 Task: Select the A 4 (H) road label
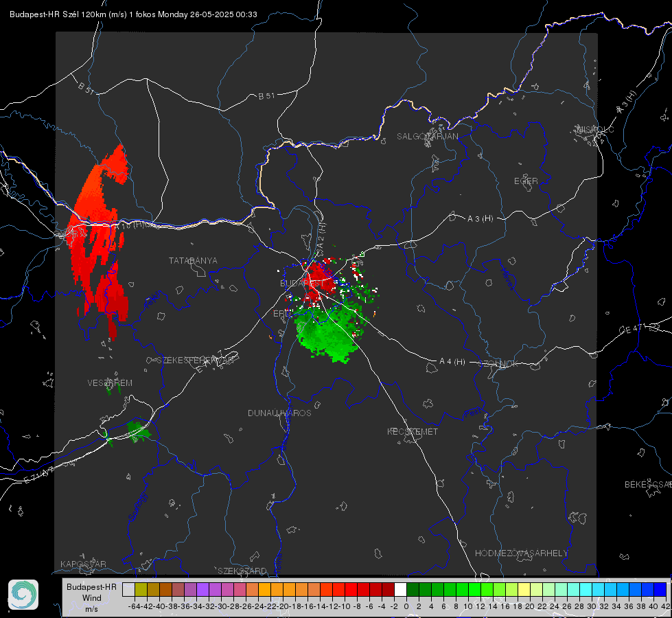[x=452, y=362]
